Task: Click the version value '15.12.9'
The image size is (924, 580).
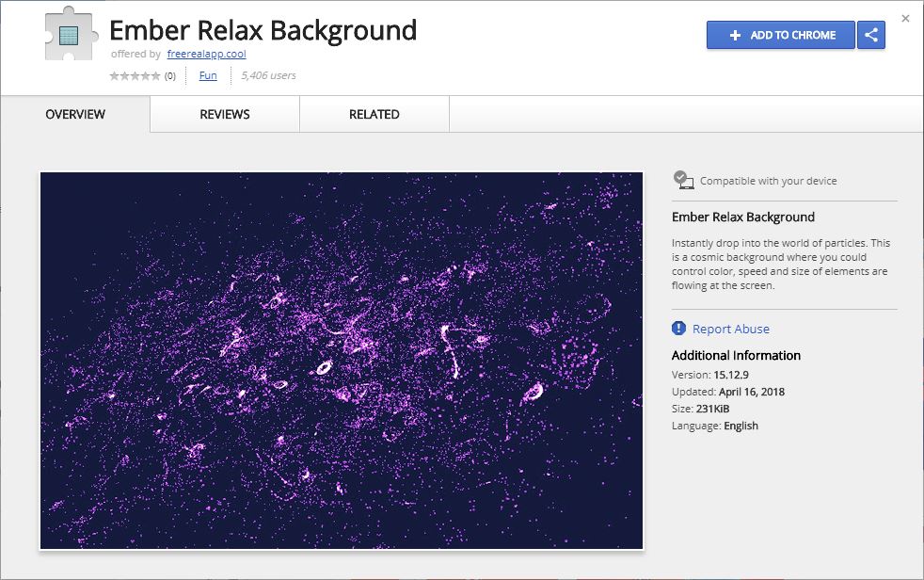Action: [731, 375]
